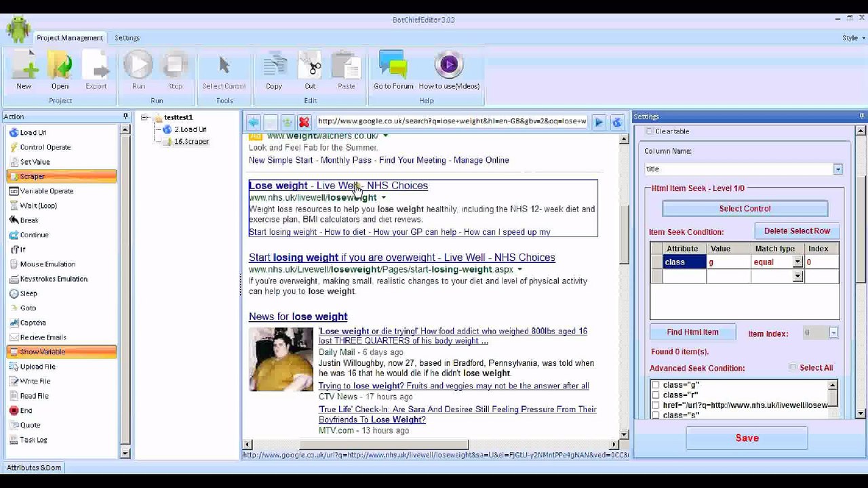Click Find Html Item button
Image resolution: width=868 pixels, height=488 pixels.
692,332
